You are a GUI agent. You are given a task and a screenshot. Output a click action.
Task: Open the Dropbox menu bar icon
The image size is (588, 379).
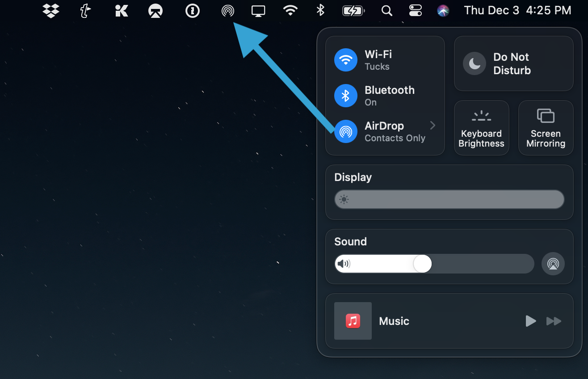pos(50,11)
